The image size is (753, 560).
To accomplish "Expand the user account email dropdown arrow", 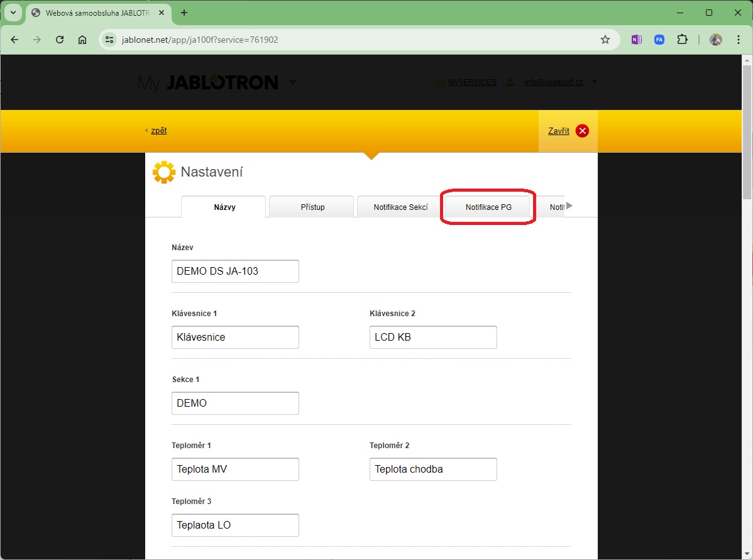I will [595, 82].
